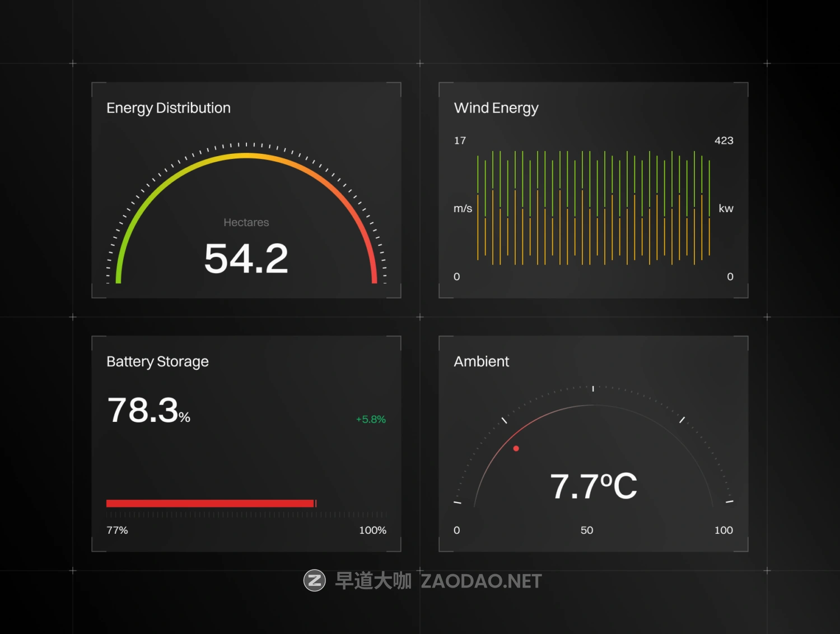Screen dimensions: 840x634
Task: Click the 423 max kilowatt value
Action: coord(724,140)
